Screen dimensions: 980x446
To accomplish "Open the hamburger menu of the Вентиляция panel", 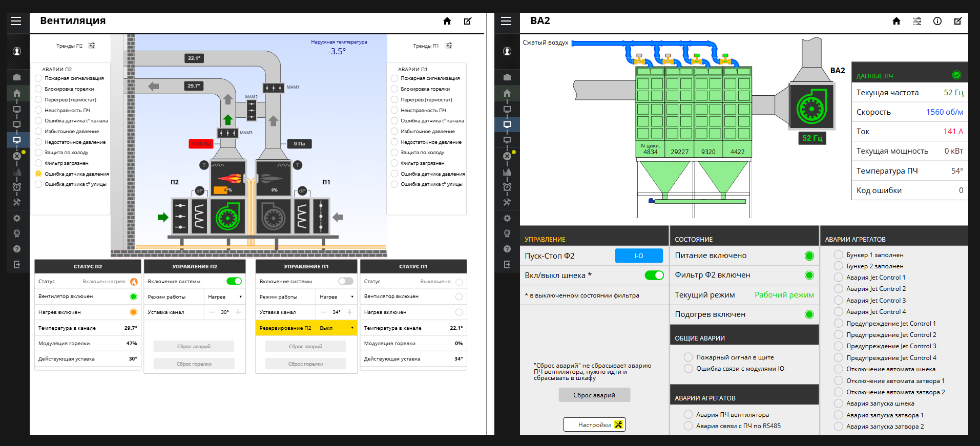I will [16, 21].
